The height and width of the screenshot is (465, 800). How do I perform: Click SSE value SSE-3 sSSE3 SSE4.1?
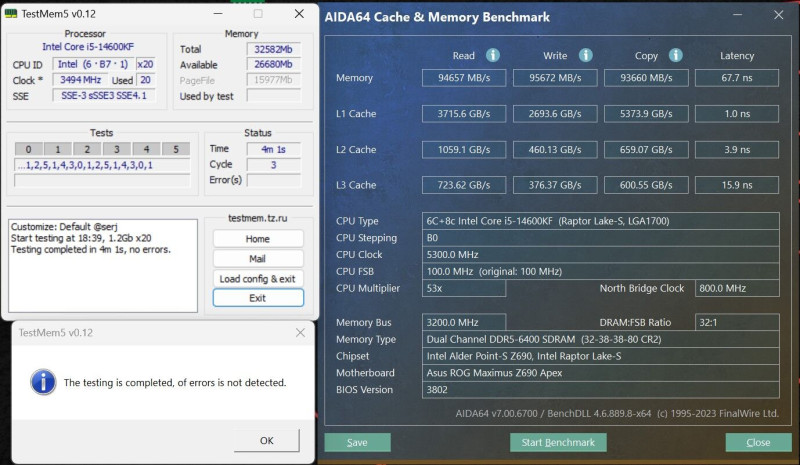[104, 95]
